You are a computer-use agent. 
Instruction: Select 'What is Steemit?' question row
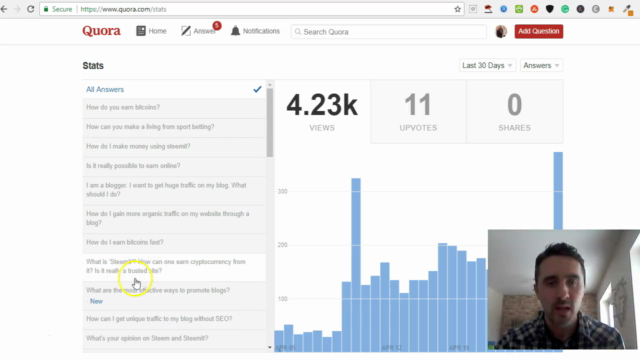(x=174, y=267)
